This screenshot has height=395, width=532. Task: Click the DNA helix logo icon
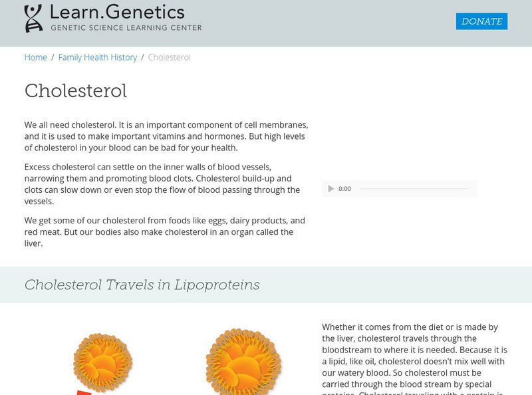point(33,18)
